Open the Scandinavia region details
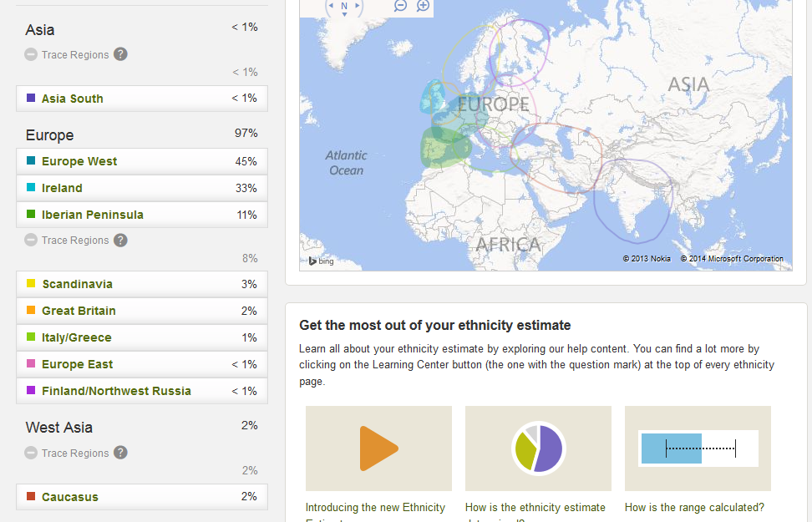Image resolution: width=812 pixels, height=522 pixels. click(x=141, y=284)
